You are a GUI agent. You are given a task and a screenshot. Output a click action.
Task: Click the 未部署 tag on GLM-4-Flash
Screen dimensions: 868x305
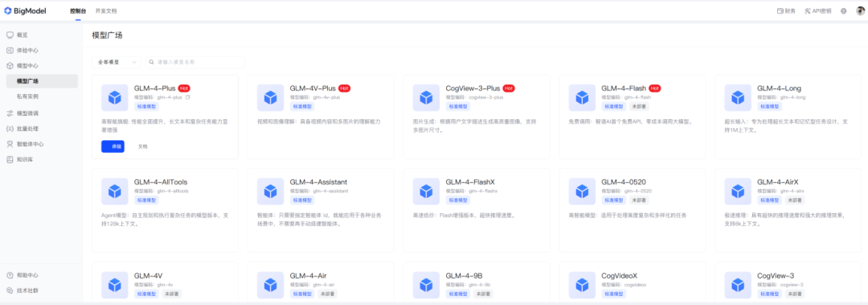click(638, 106)
